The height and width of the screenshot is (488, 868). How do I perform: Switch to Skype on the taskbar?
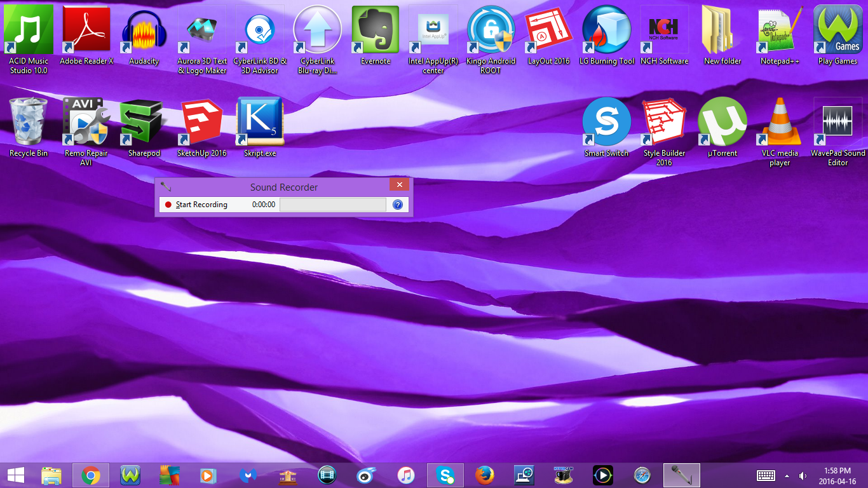click(445, 475)
